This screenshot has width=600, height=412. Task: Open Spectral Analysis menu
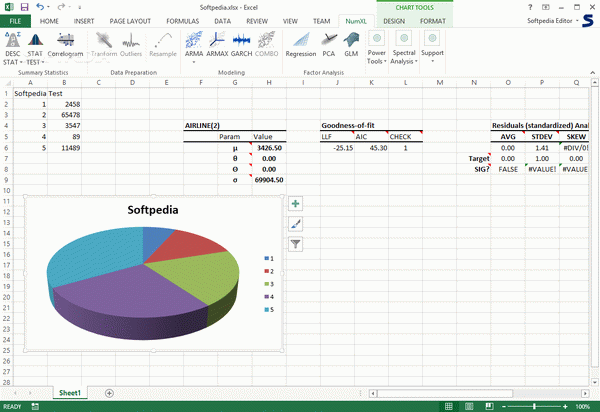pos(404,48)
